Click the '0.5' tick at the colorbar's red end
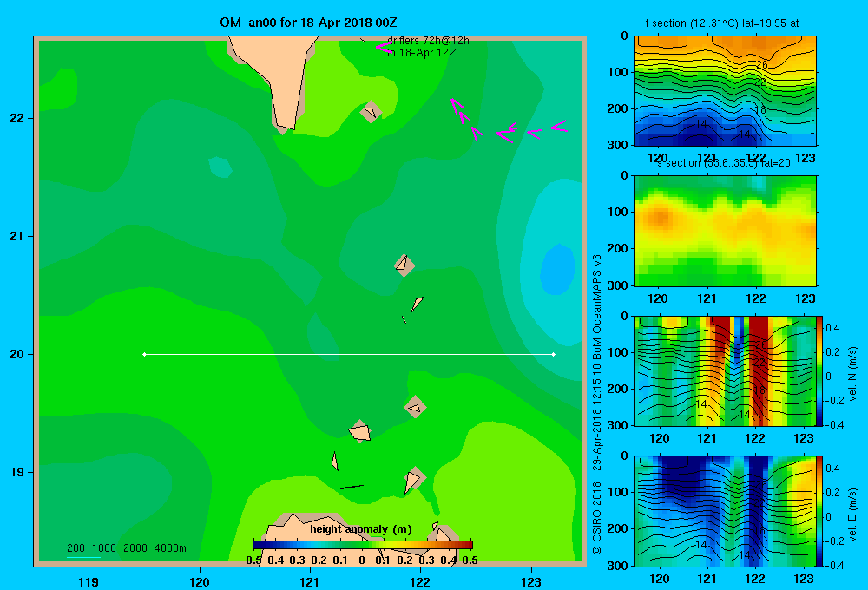The height and width of the screenshot is (590, 868). 470,560
